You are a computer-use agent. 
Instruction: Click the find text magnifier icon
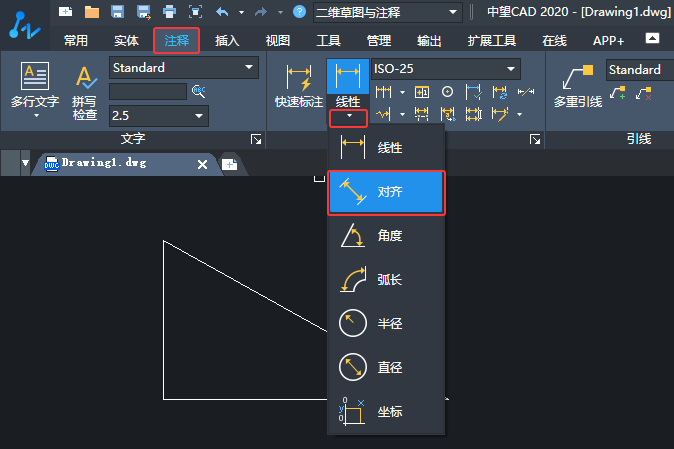tap(199, 91)
